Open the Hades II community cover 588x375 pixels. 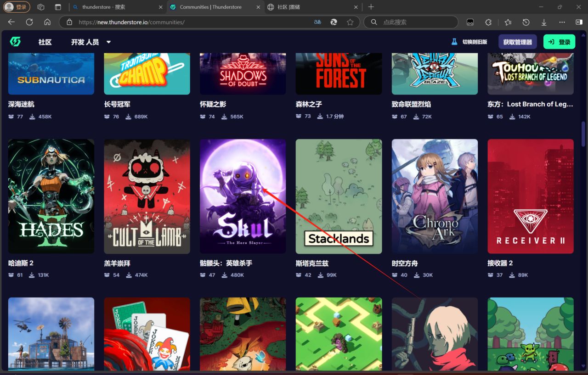pos(51,196)
